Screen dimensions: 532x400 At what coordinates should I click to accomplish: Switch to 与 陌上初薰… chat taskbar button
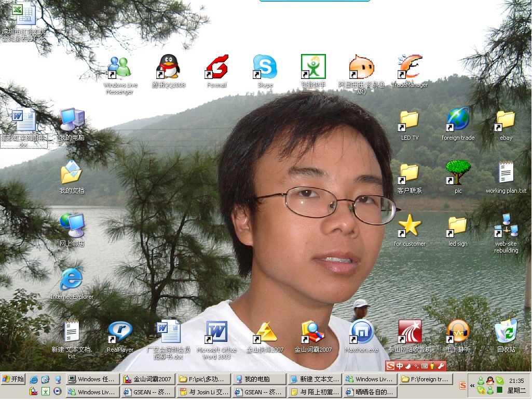coord(315,392)
